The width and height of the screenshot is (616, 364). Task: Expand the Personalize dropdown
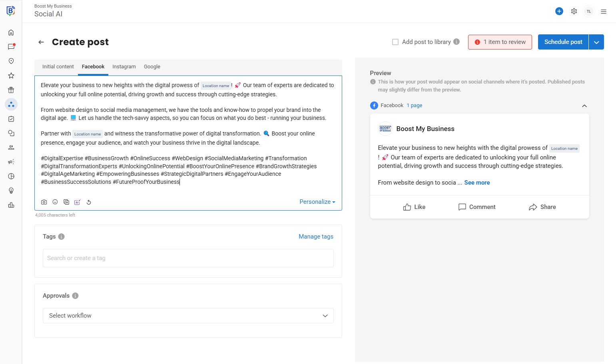click(x=317, y=202)
